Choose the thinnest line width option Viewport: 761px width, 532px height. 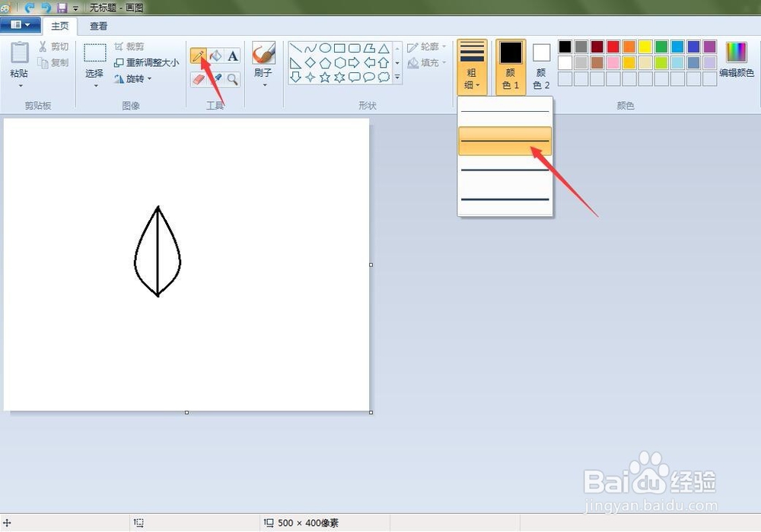(505, 112)
